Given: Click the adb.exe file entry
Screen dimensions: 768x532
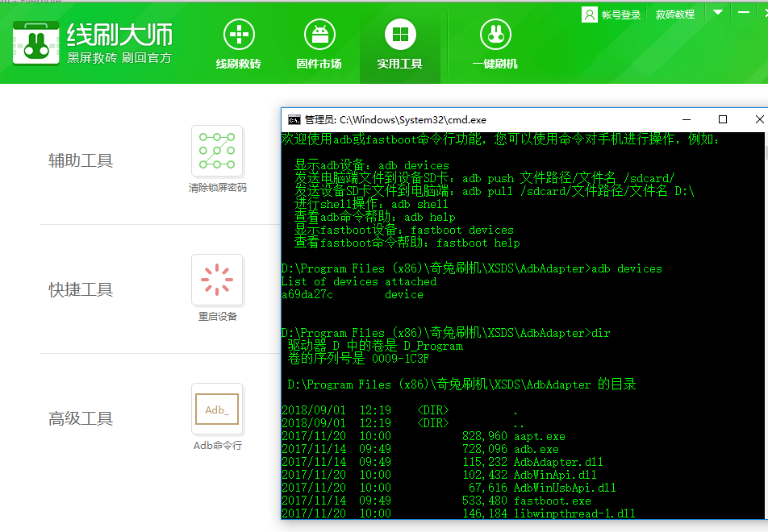Looking at the screenshot, I should 536,449.
